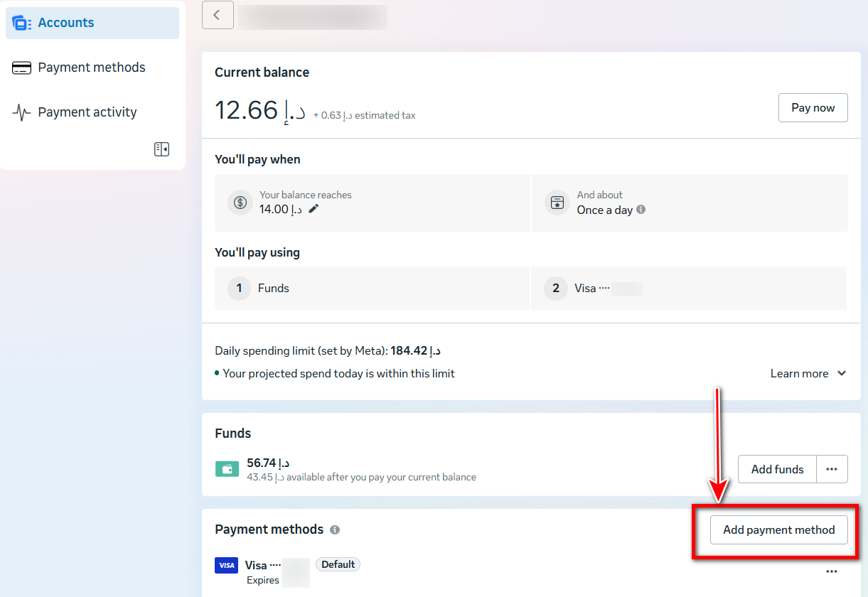Image resolution: width=868 pixels, height=597 pixels.
Task: Collapse the left sidebar panel
Action: pyautogui.click(x=161, y=149)
